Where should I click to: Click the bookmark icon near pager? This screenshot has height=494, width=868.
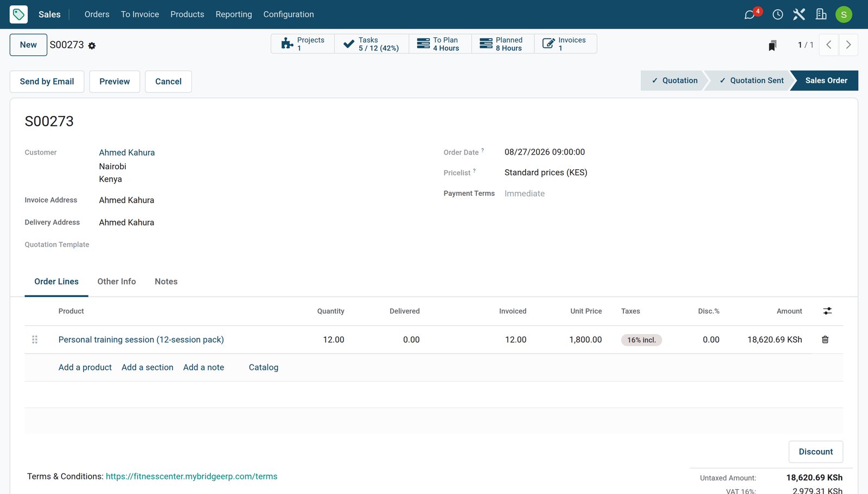tap(773, 45)
